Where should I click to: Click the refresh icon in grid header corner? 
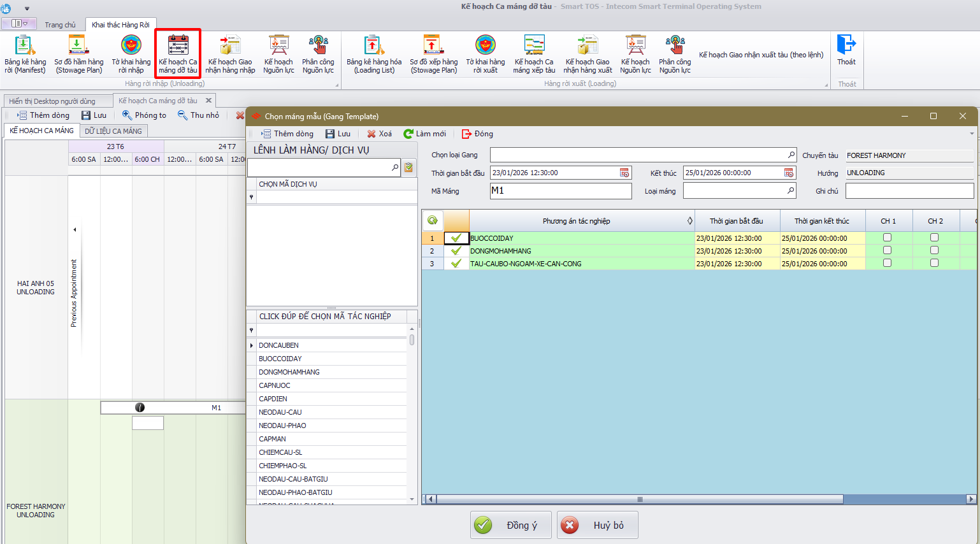tap(433, 220)
